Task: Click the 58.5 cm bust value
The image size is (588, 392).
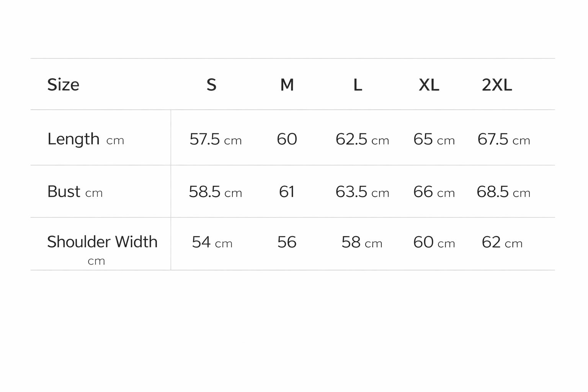Action: (215, 192)
